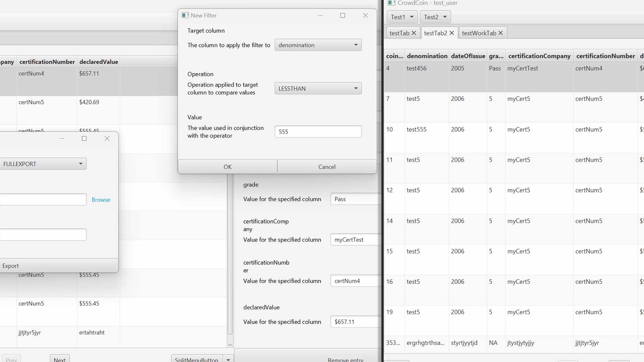Open the Test1 menu button
The height and width of the screenshot is (362, 644).
pyautogui.click(x=402, y=17)
